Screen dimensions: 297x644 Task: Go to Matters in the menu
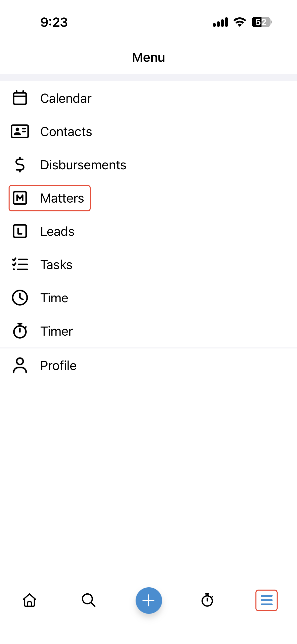pos(62,198)
